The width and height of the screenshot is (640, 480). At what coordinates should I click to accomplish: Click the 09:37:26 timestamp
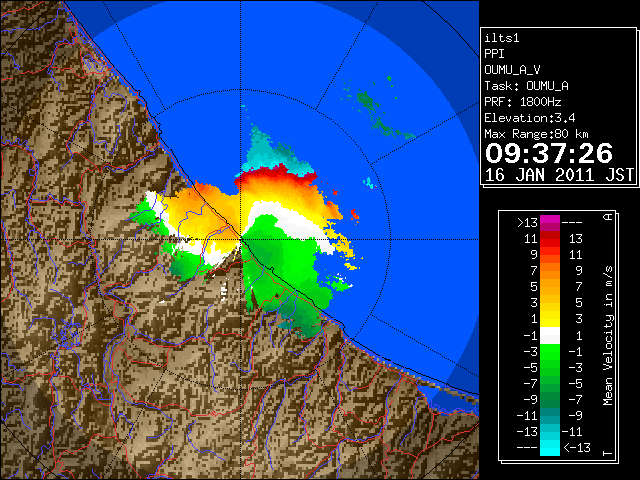tap(549, 153)
